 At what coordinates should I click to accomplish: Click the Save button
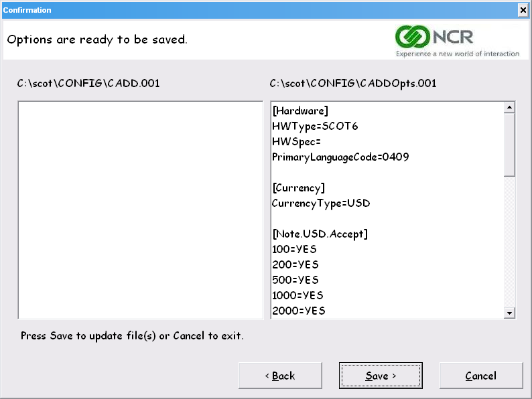click(381, 376)
